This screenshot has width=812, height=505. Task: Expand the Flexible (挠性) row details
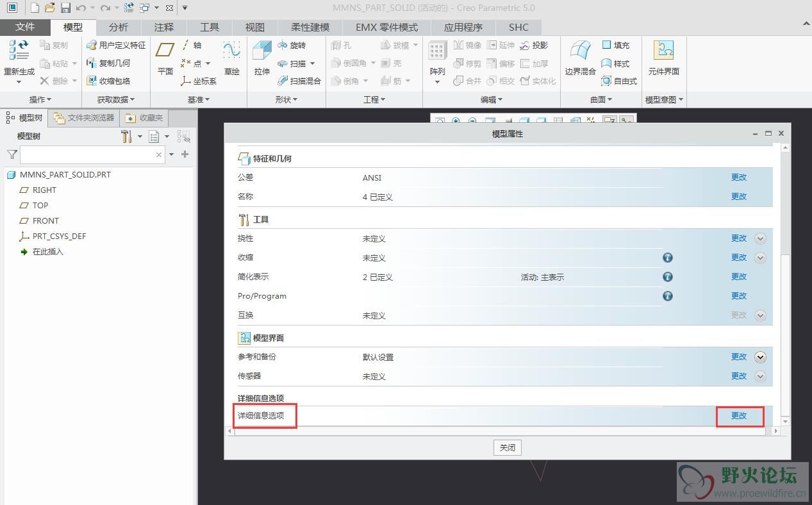760,238
